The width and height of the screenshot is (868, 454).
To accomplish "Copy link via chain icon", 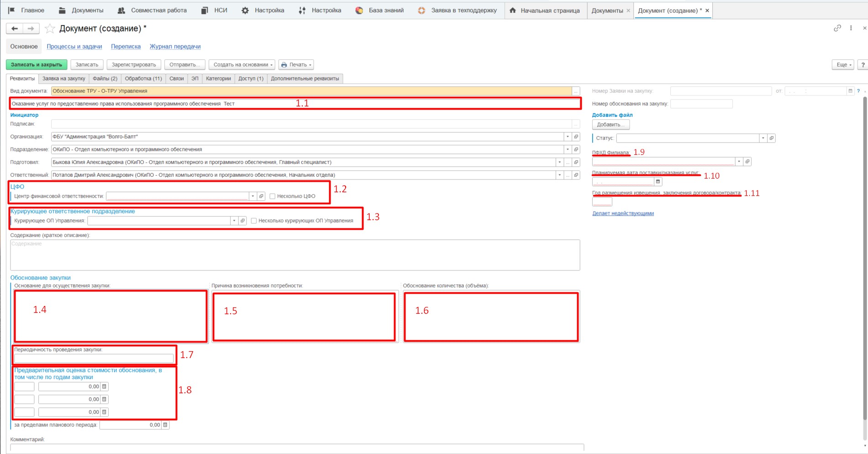I will 837,28.
